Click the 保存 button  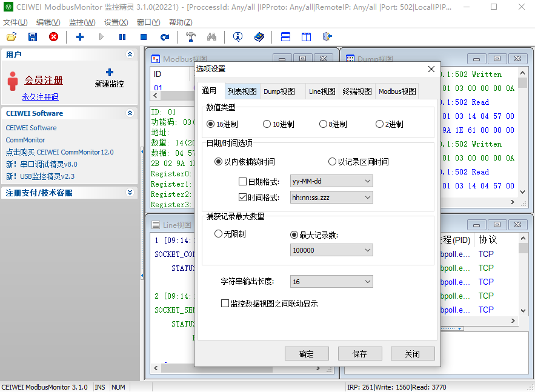[360, 354]
